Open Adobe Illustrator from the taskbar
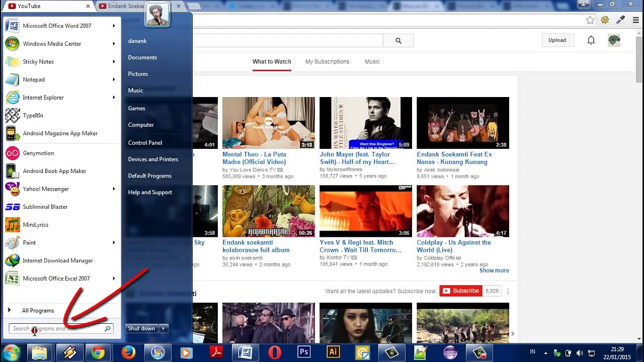 [333, 352]
